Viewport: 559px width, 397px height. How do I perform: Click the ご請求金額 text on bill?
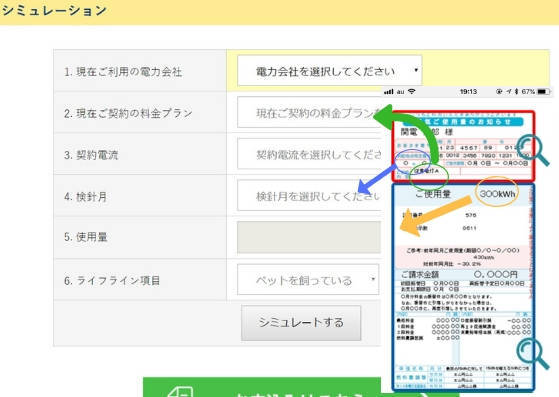coord(420,275)
